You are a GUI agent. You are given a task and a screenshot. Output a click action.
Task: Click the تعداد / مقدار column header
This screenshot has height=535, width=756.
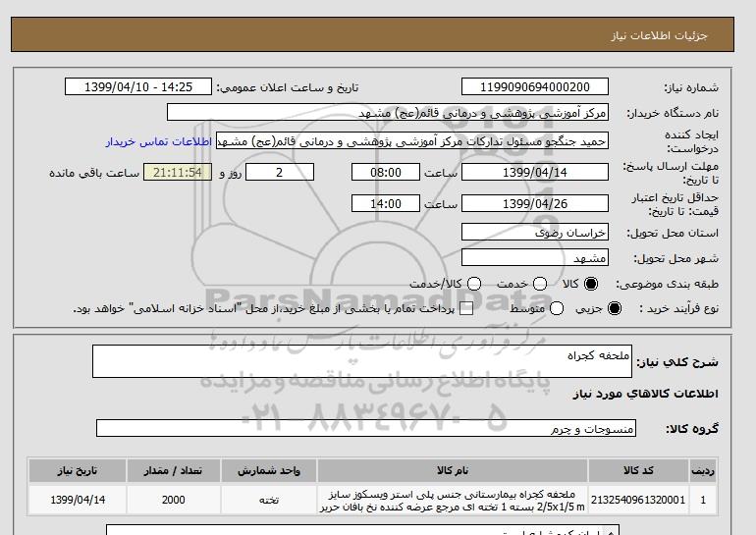click(x=173, y=470)
